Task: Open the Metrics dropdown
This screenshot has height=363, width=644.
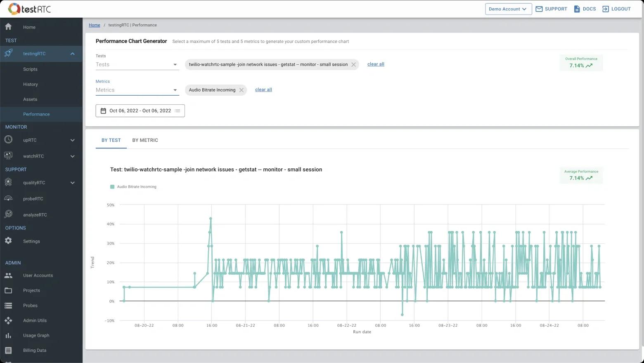Action: click(137, 90)
